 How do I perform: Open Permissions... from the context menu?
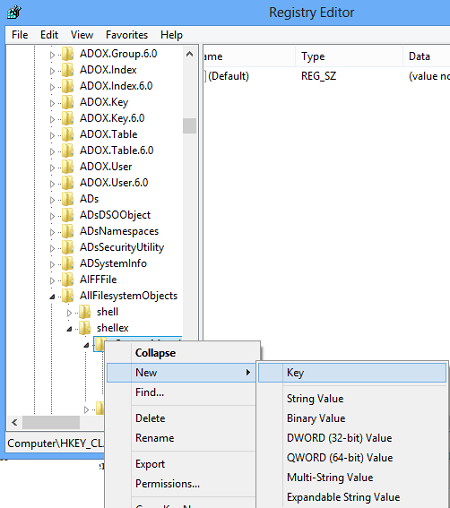182,484
